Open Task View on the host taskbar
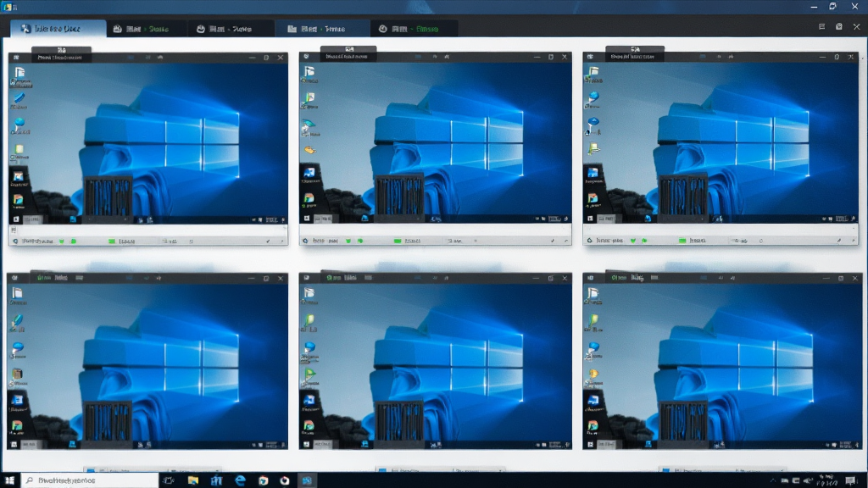Viewport: 868px width, 488px height. (169, 480)
